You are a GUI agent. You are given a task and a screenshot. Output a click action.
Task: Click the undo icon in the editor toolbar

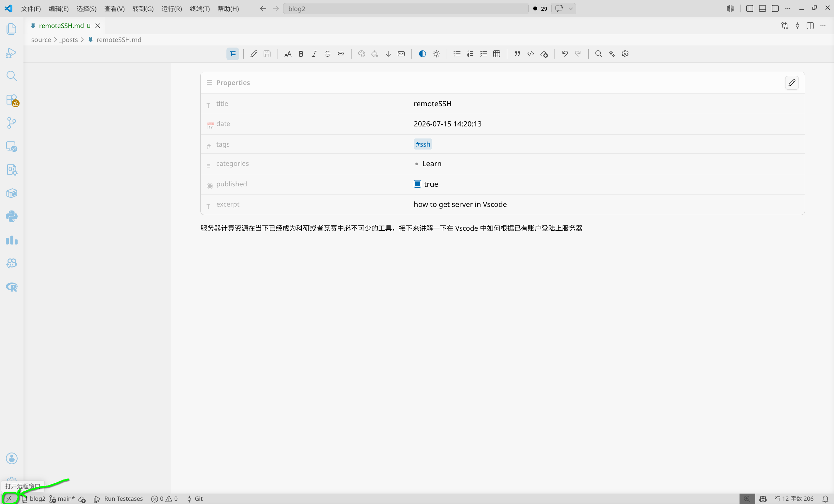565,54
